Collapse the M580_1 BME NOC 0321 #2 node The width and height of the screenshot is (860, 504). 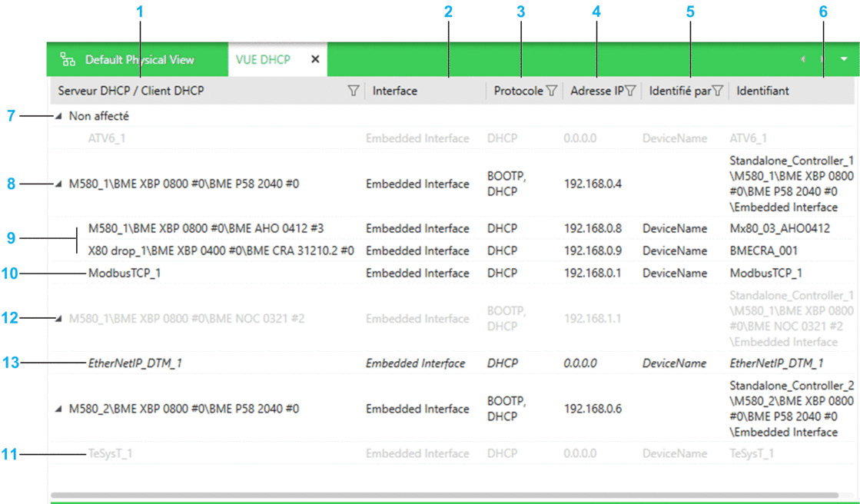[59, 319]
